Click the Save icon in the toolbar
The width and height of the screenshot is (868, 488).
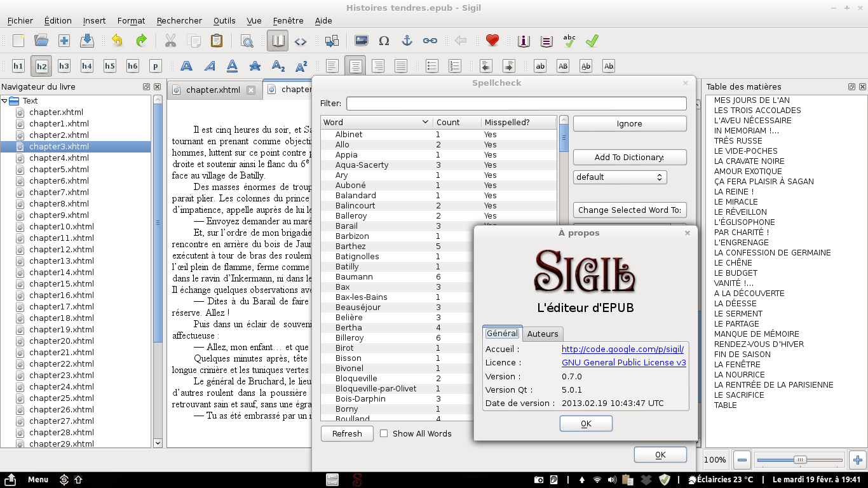87,41
